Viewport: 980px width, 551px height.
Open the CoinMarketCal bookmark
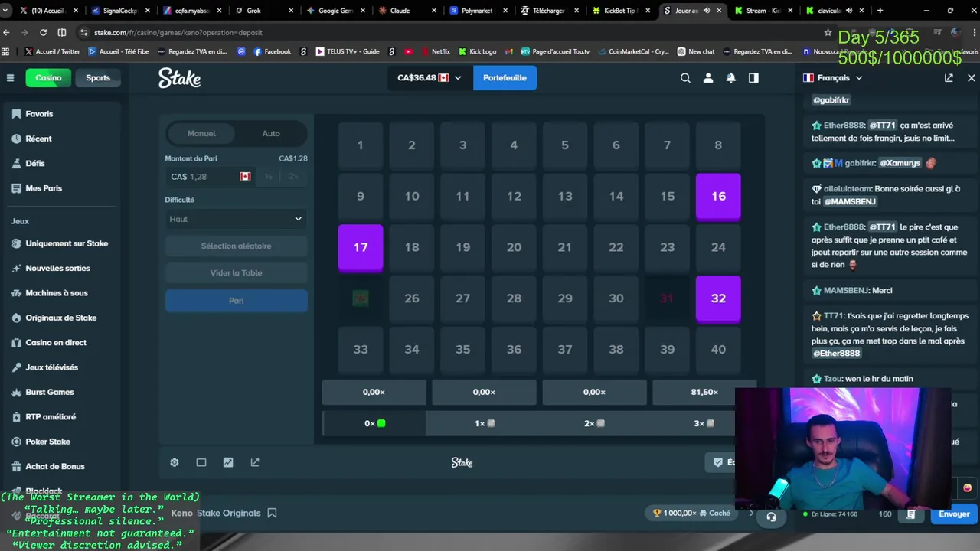click(x=632, y=51)
